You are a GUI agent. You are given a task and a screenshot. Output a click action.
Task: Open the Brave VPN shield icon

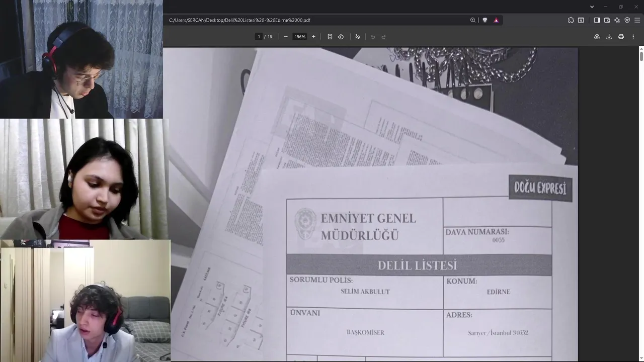[627, 20]
